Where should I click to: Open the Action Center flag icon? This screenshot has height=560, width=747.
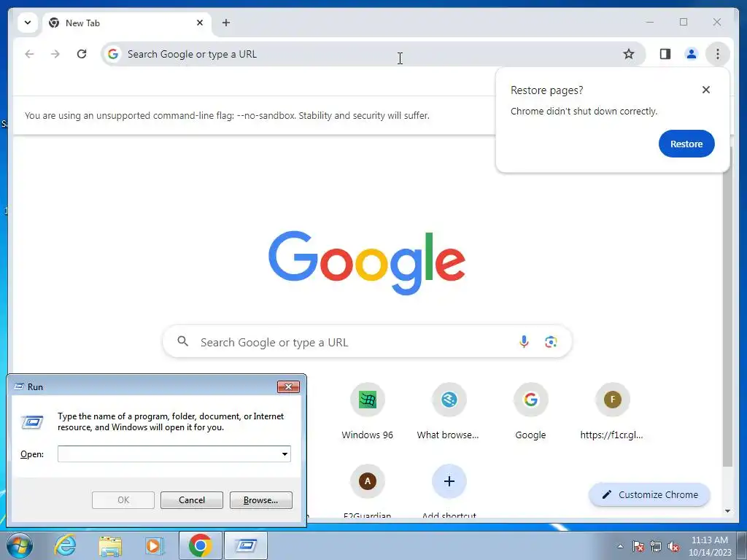click(638, 546)
